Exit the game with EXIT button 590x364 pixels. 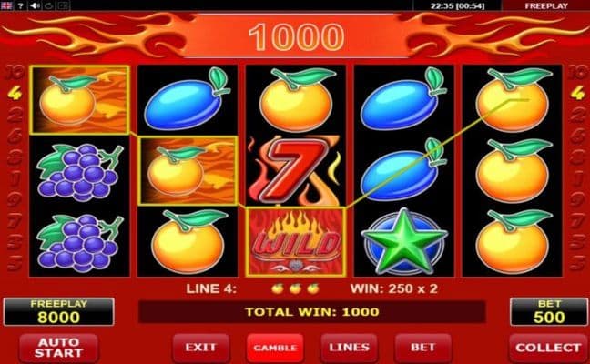200,347
